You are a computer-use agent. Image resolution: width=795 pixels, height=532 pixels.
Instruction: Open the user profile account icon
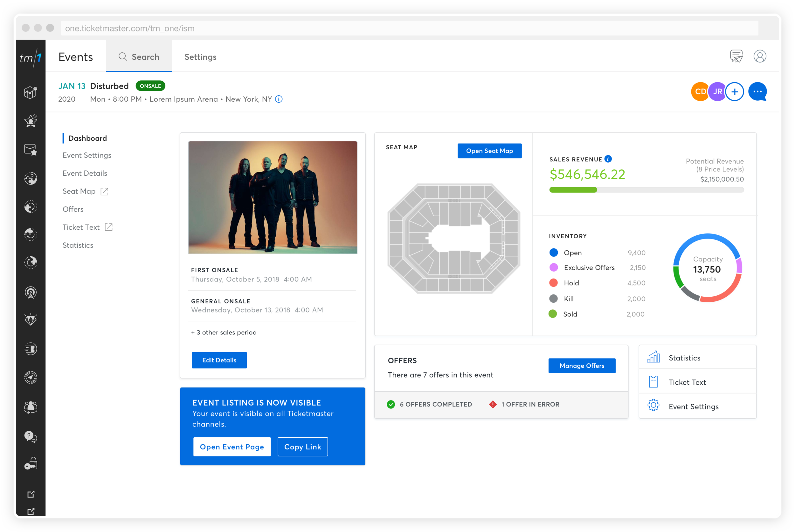pyautogui.click(x=760, y=56)
